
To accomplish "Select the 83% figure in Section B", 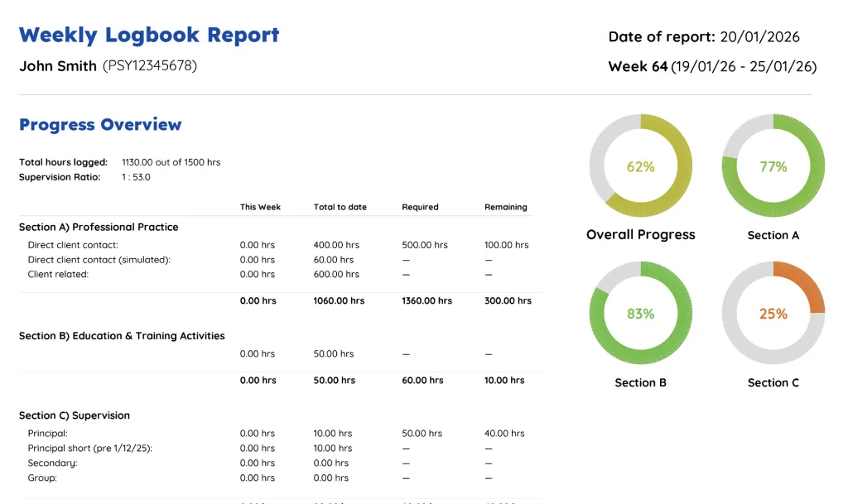I will coord(640,313).
